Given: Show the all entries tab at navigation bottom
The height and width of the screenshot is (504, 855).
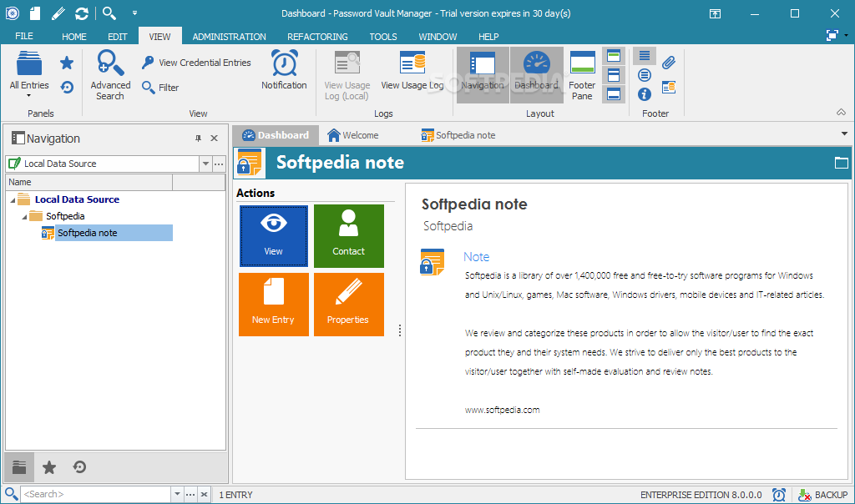Looking at the screenshot, I should click(x=20, y=467).
